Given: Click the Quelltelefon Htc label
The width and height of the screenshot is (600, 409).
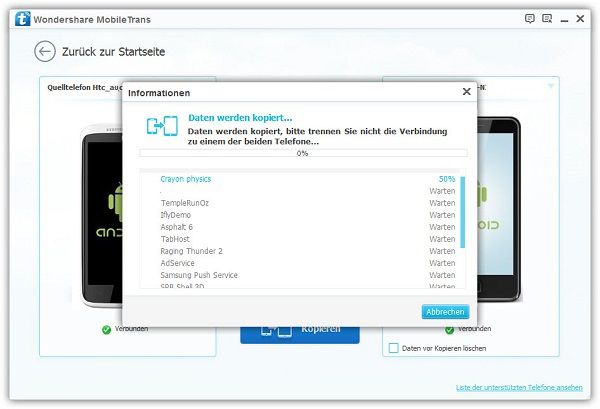Looking at the screenshot, I should click(85, 88).
